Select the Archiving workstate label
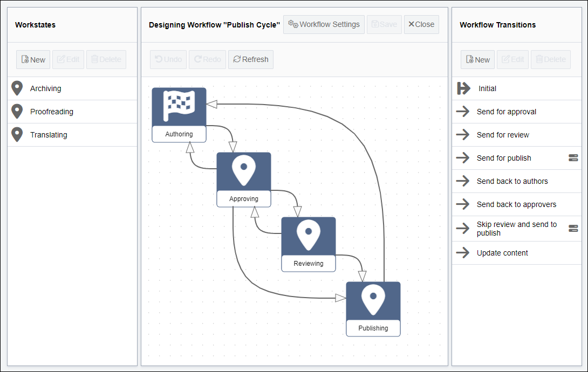588x372 pixels. (x=46, y=88)
